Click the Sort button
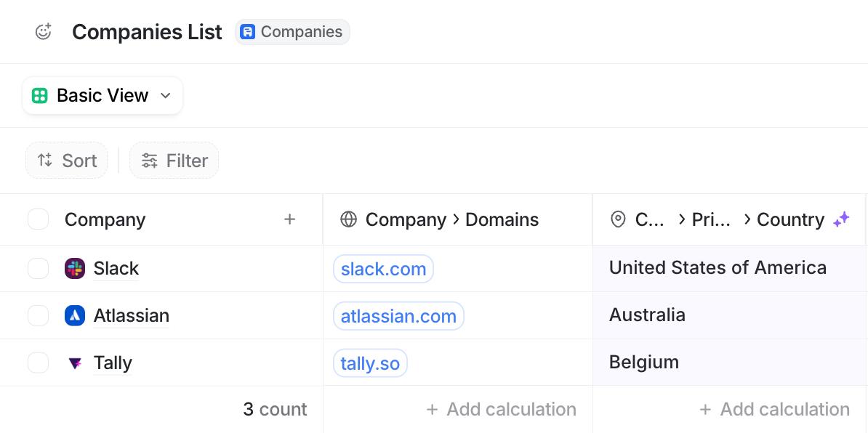The image size is (868, 433). (66, 161)
